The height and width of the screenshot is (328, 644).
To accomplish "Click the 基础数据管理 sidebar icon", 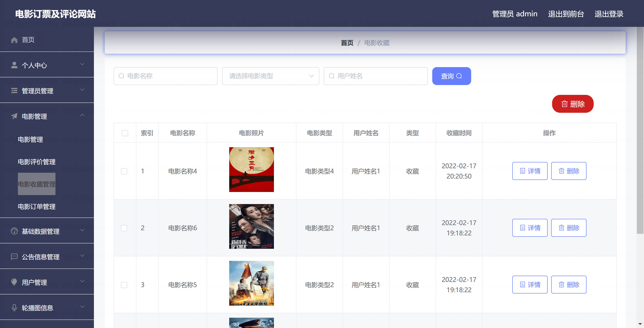I will [14, 231].
